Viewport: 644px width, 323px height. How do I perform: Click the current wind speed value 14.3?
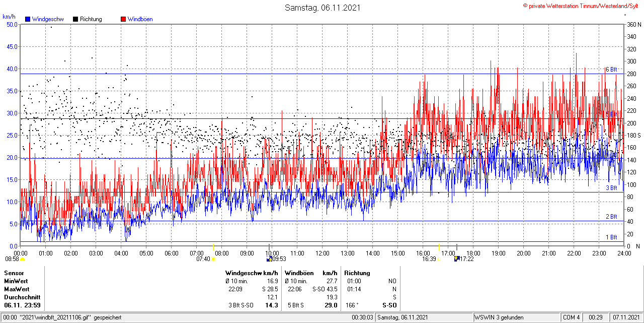tap(272, 305)
